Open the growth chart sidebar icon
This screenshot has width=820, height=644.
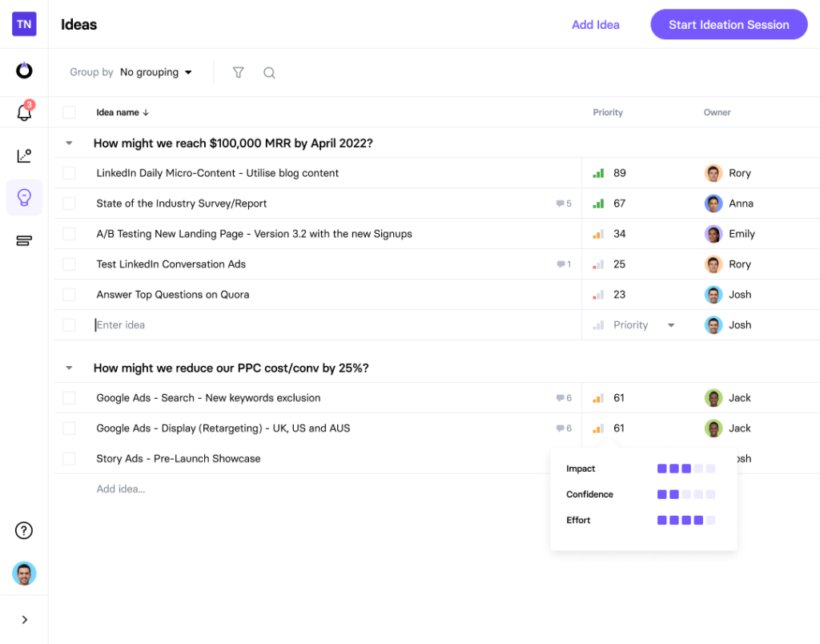pyautogui.click(x=24, y=155)
